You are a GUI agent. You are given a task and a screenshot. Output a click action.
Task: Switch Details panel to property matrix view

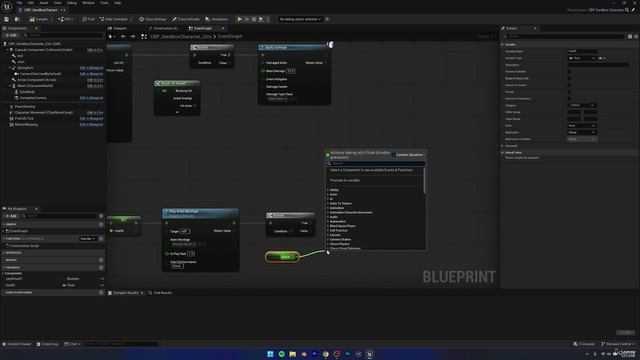[630, 36]
